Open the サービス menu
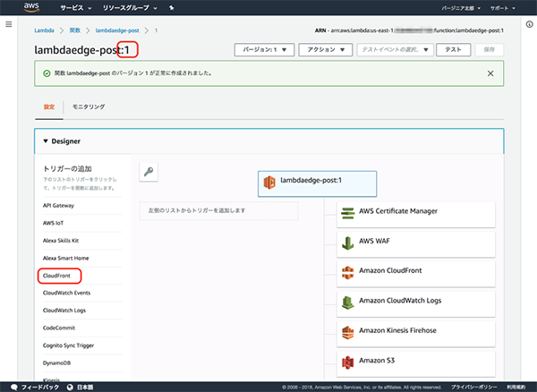This screenshot has width=537, height=392. (76, 7)
